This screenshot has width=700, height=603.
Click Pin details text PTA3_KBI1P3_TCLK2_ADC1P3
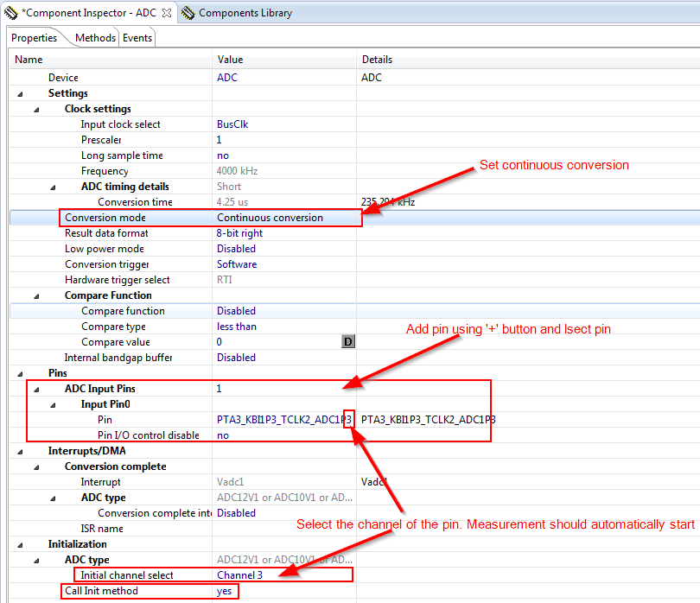[x=428, y=420]
